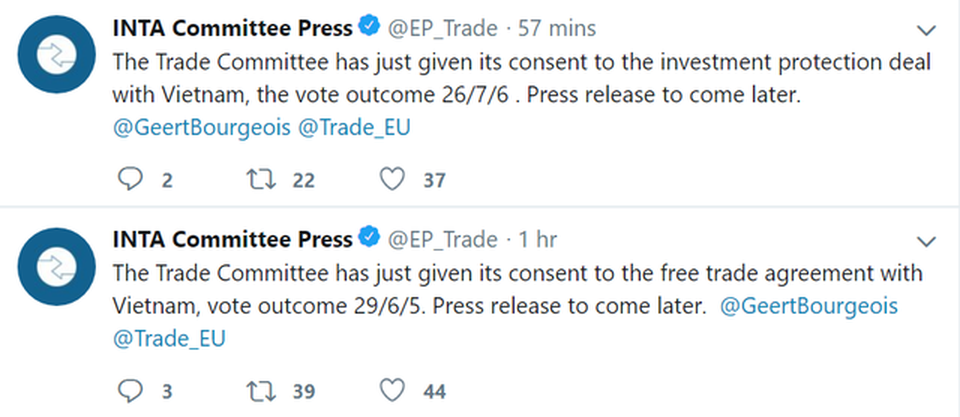Click INTA Committee Press name on second tweet
This screenshot has height=417, width=960.
[x=232, y=239]
